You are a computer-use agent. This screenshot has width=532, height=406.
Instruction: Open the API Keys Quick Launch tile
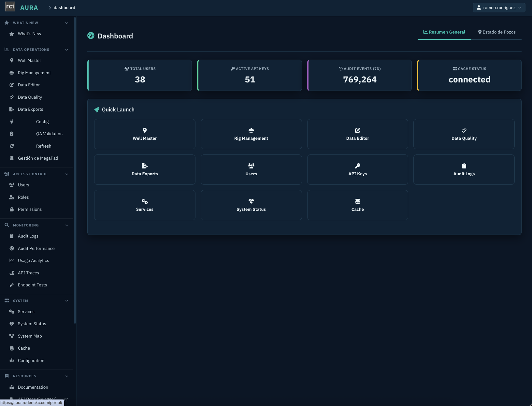(x=358, y=169)
